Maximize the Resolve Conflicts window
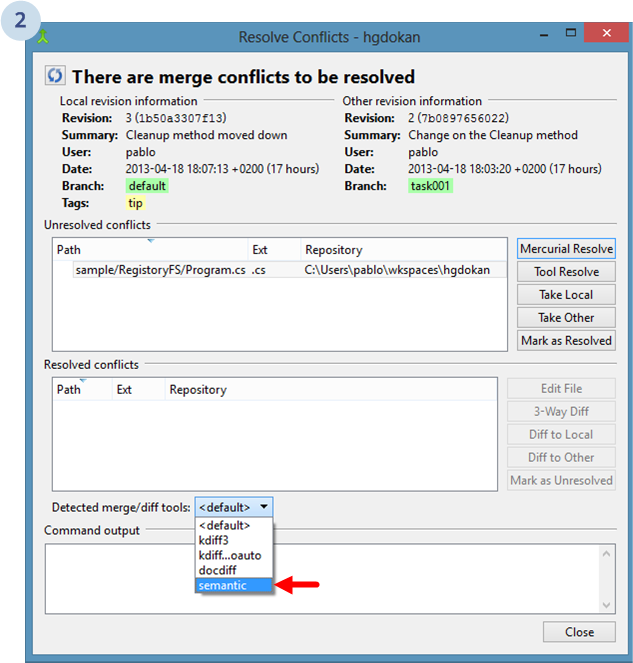 pos(570,33)
